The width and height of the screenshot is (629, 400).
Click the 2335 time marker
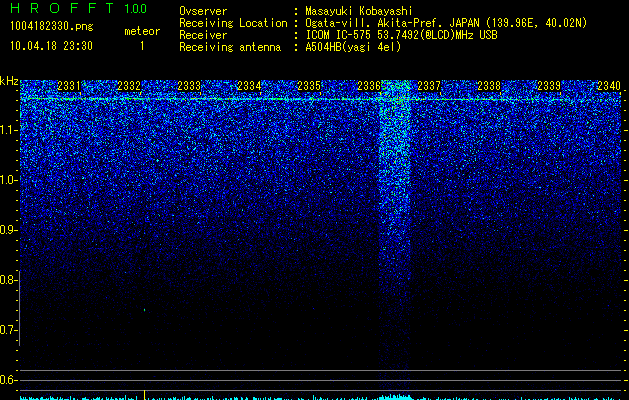309,86
